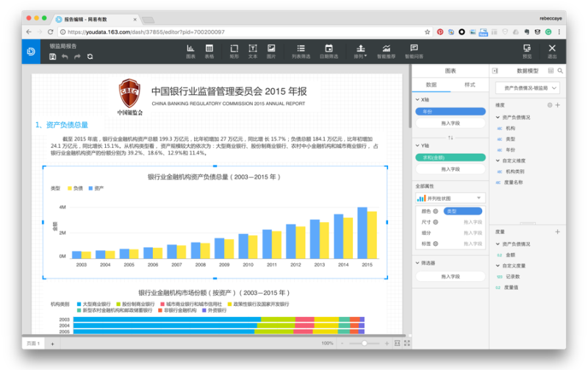Switch to the 样式 tab
Image resolution: width=588 pixels, height=370 pixels.
pyautogui.click(x=470, y=85)
